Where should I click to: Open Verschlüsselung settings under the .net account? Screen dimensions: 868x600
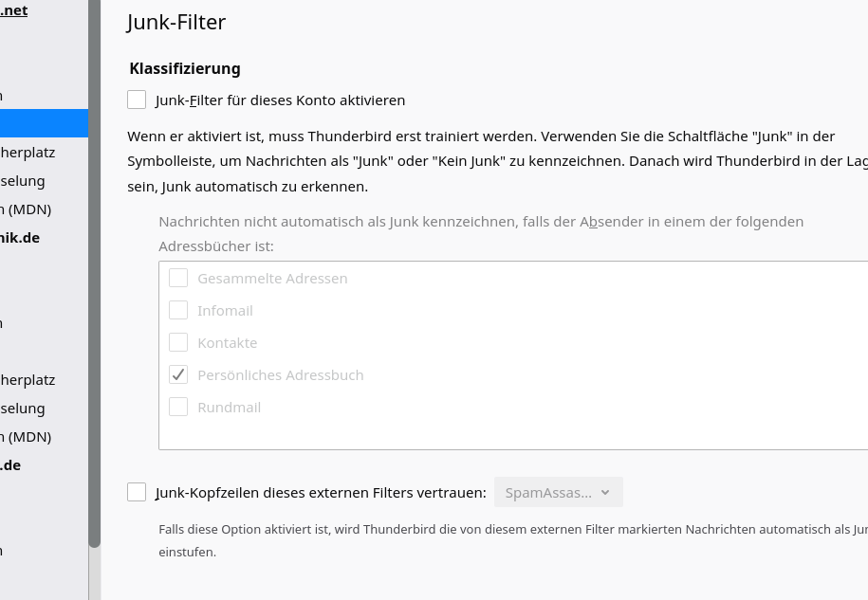(23, 181)
